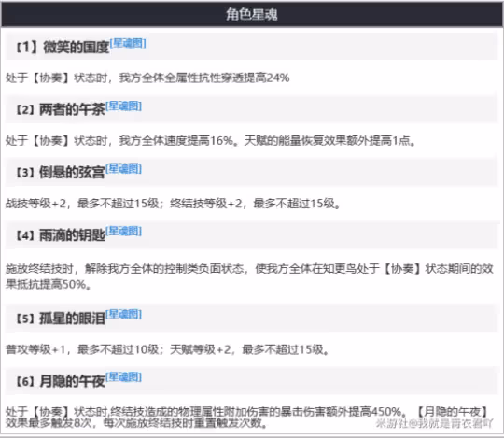
Task: Open 星魂图 link beside 微笑的国度
Action: [128, 43]
